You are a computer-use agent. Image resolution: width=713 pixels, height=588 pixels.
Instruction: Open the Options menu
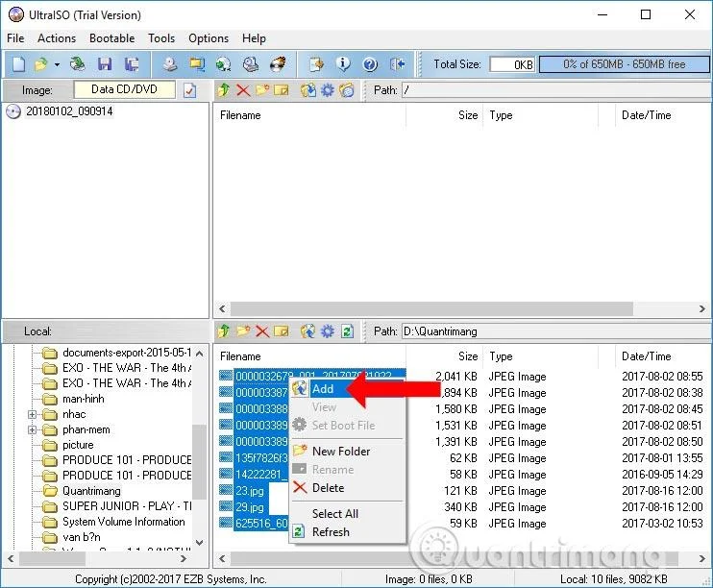pyautogui.click(x=209, y=38)
